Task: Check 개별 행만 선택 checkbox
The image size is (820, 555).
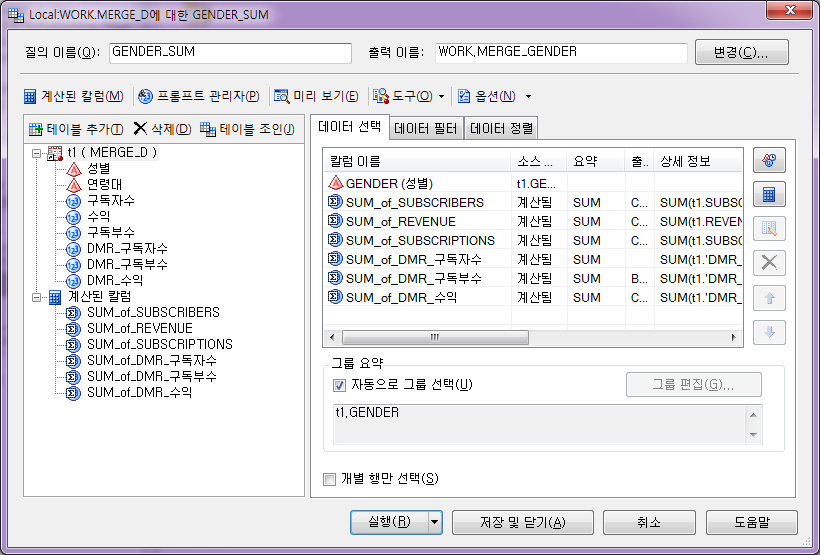Action: [329, 479]
